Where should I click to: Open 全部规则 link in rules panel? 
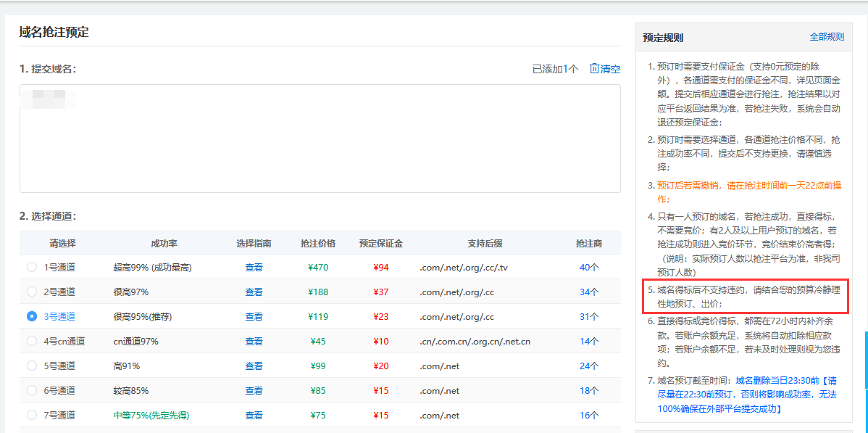click(827, 37)
